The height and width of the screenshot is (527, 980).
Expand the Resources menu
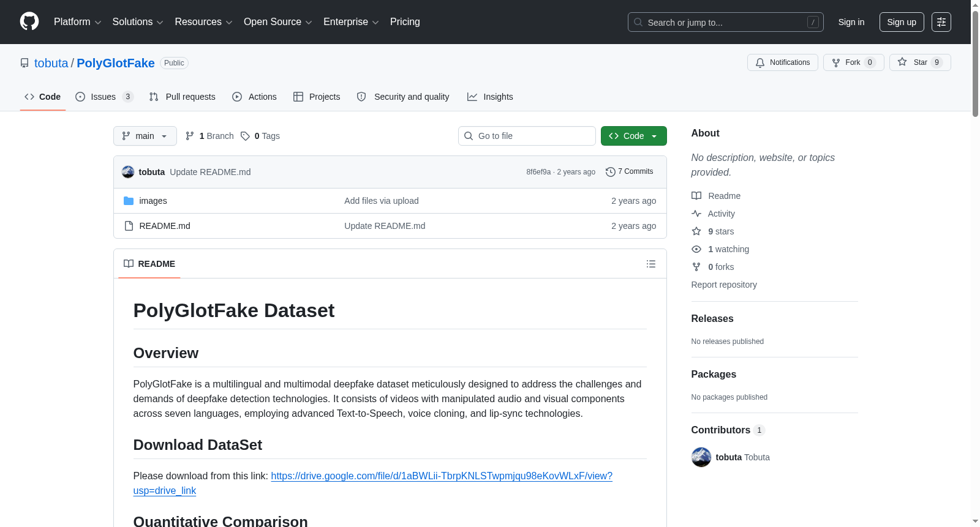coord(203,22)
